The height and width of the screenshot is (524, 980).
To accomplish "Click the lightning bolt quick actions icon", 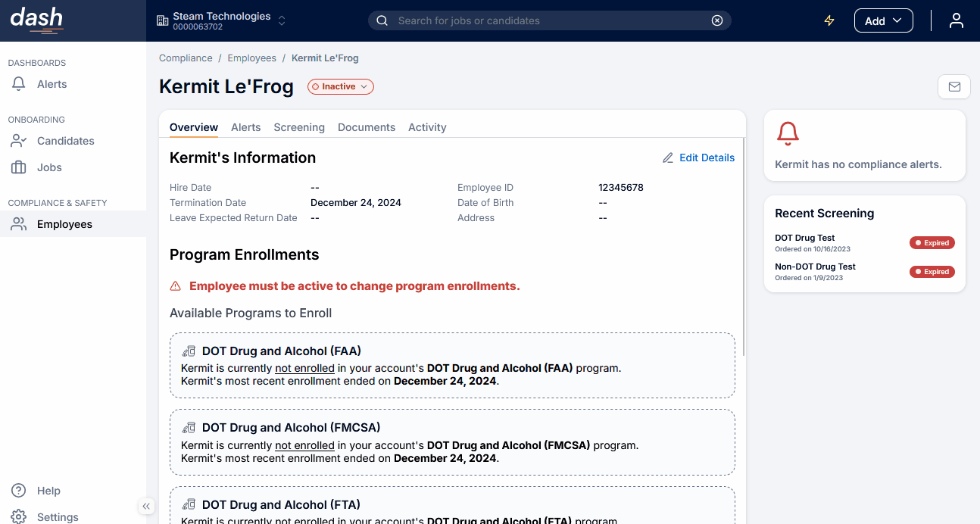I will tap(829, 20).
